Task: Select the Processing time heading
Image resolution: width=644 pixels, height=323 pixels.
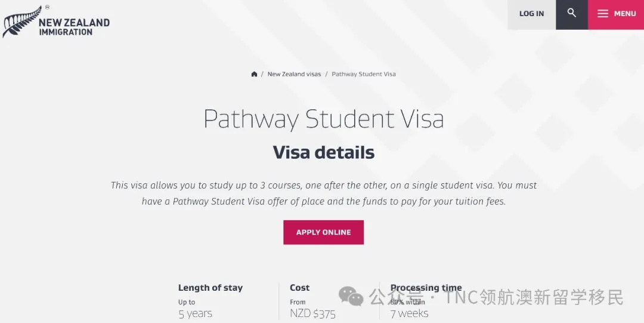Action: pos(426,288)
